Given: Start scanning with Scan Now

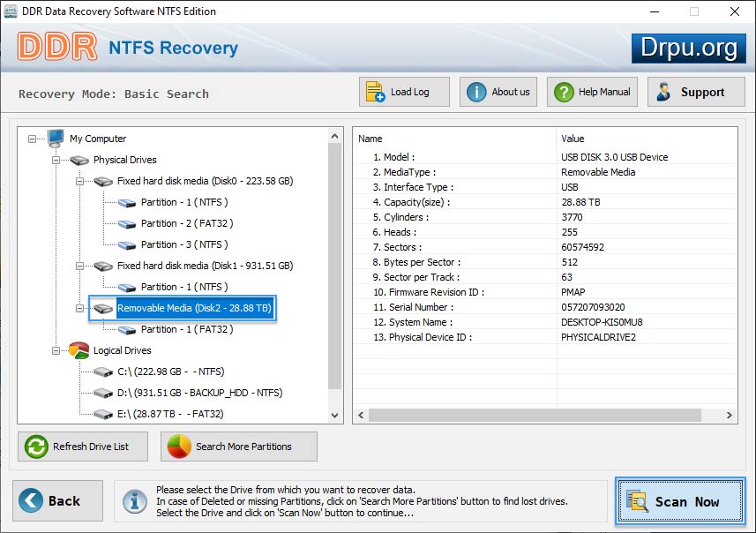Looking at the screenshot, I should [680, 501].
